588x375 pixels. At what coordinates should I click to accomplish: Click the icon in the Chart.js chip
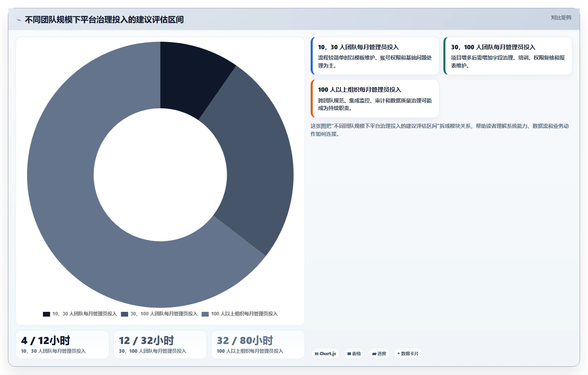coord(317,354)
